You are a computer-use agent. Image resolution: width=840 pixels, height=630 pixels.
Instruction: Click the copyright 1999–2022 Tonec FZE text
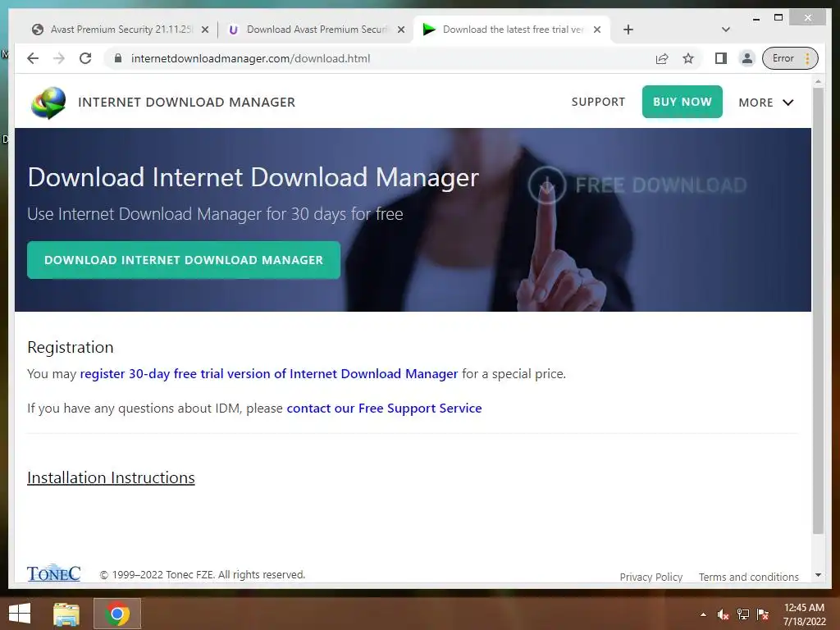(203, 574)
